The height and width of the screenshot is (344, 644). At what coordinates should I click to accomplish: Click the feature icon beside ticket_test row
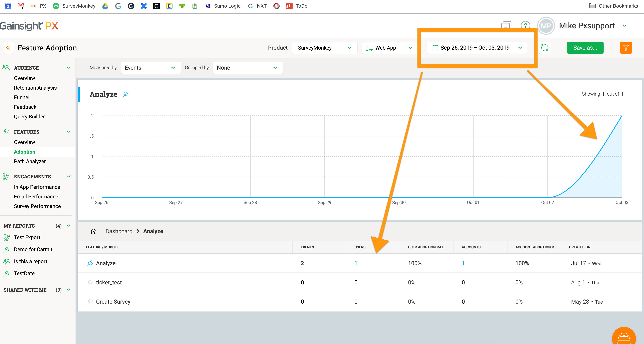click(x=90, y=282)
